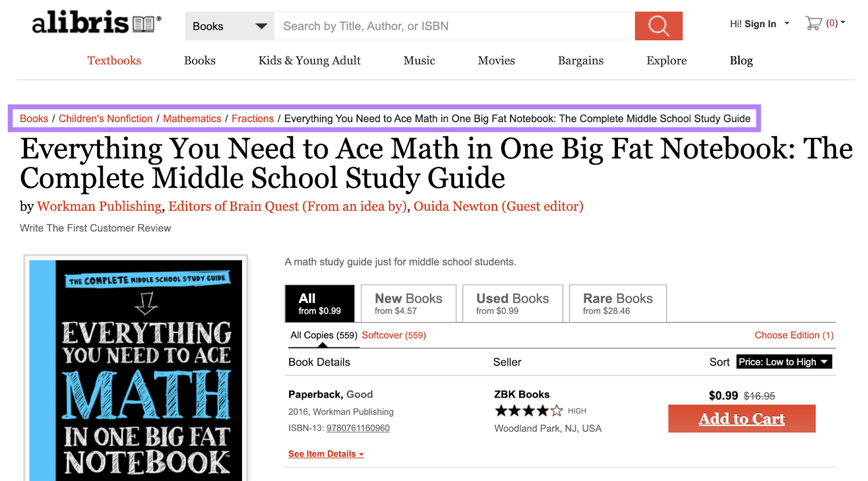
Task: Click the struck-through $16.95 price
Action: (x=759, y=396)
